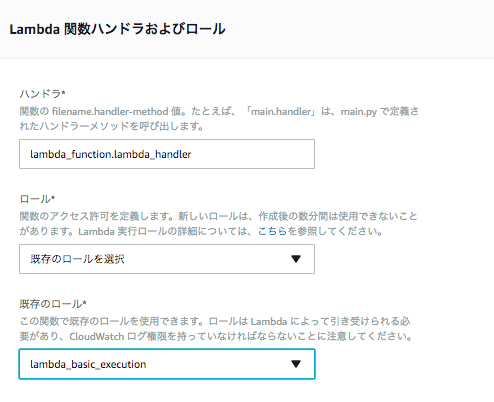Click the role access permission description text

(x=218, y=224)
